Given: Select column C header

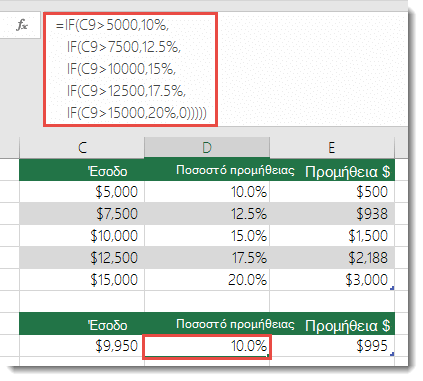Looking at the screenshot, I should point(82,148).
